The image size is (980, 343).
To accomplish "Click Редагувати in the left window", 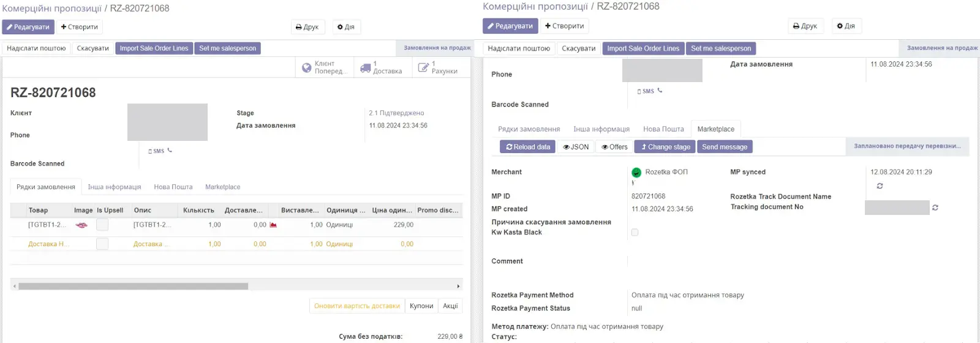I will (28, 27).
